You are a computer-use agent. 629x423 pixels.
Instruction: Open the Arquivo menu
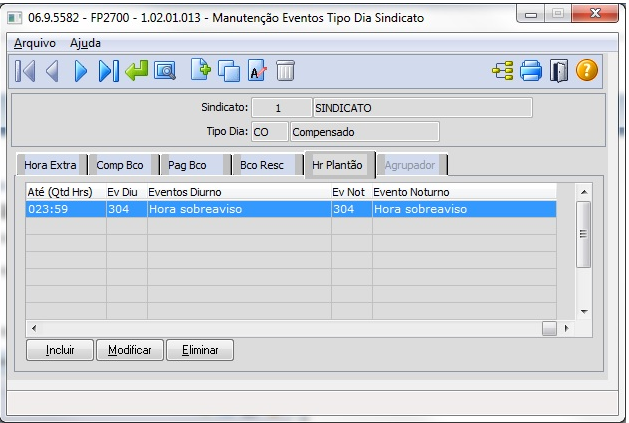pyautogui.click(x=35, y=43)
